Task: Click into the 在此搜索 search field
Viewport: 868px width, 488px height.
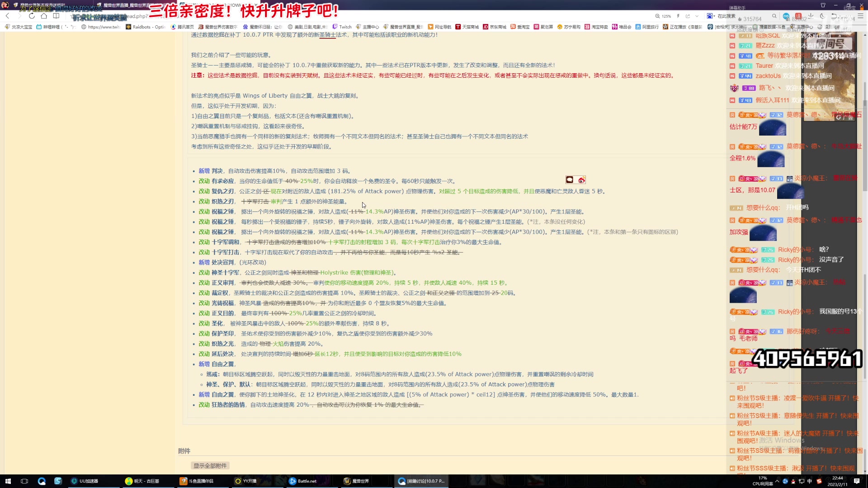Action: [741, 16]
